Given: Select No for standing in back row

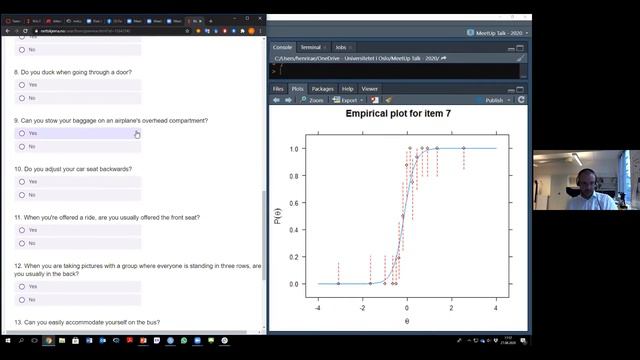Looking at the screenshot, I should (22, 300).
